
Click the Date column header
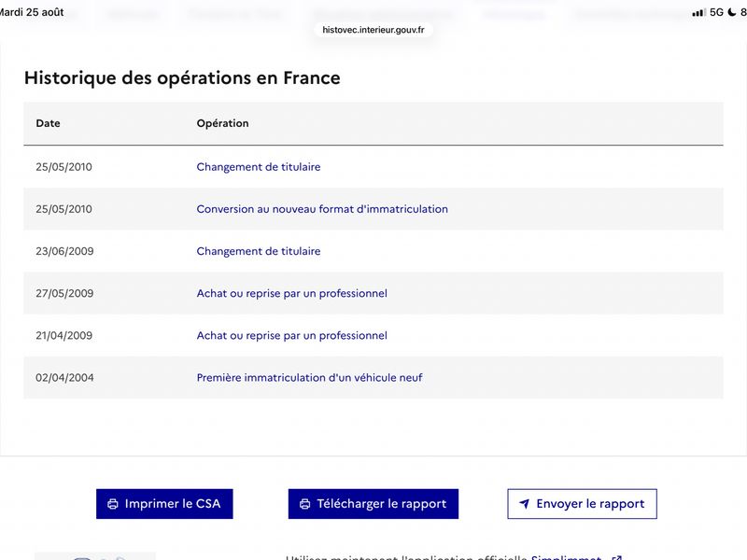(49, 123)
